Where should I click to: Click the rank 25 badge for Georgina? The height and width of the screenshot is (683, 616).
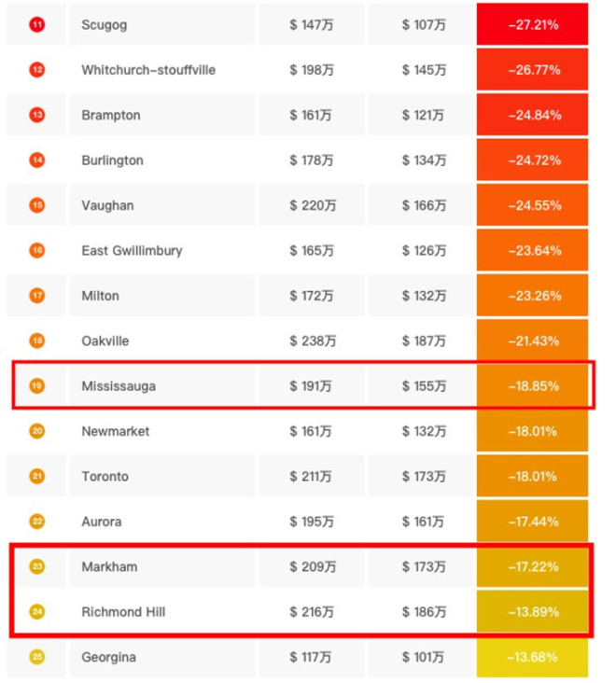[37, 657]
